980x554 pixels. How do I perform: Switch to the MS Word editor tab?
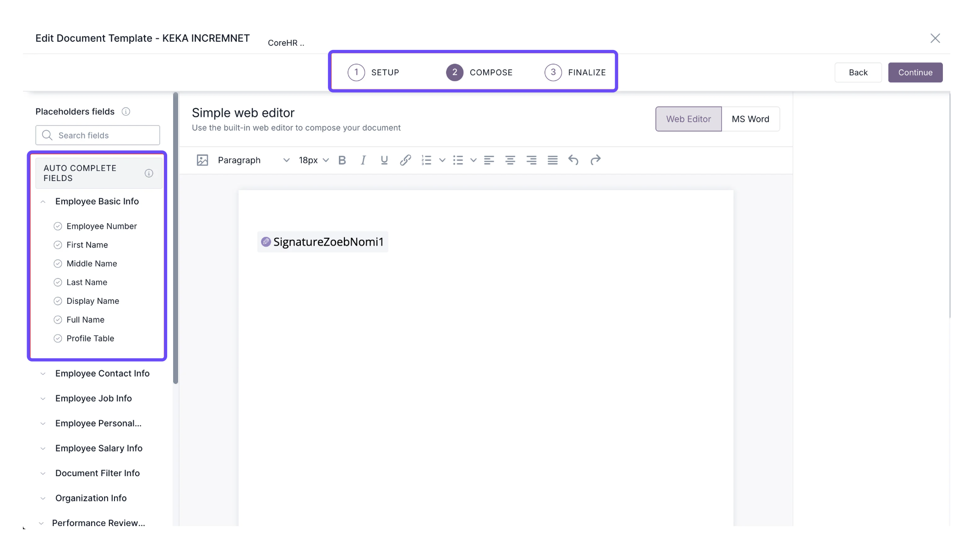(750, 119)
